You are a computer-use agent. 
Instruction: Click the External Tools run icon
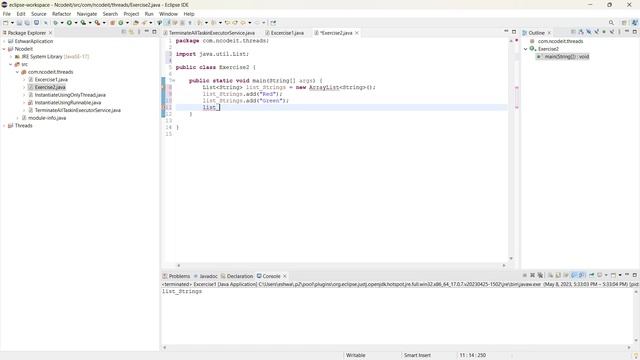coord(98,23)
